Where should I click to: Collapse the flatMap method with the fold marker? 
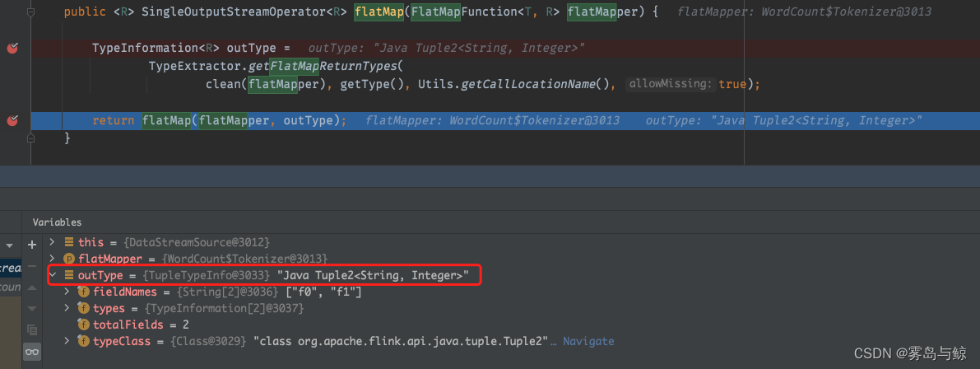32,12
